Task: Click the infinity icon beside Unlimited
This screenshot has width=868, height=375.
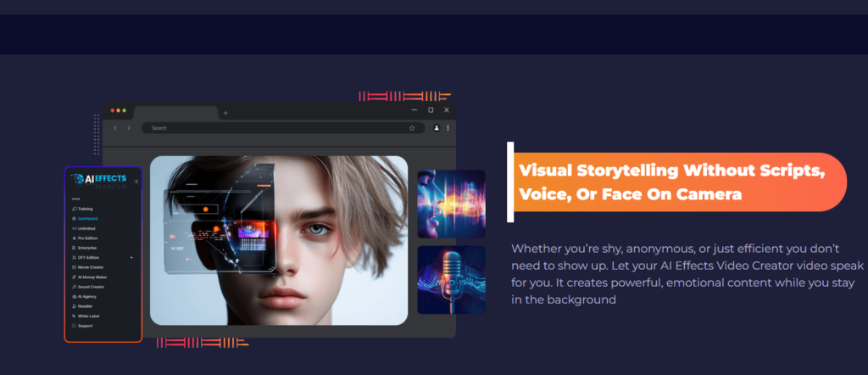Action: [x=75, y=228]
